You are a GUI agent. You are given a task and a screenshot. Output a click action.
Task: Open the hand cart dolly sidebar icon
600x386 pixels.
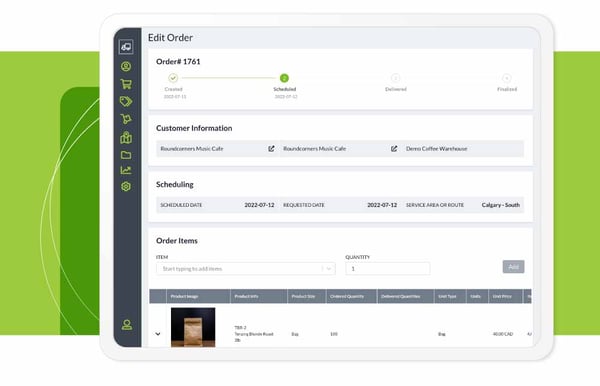point(126,119)
